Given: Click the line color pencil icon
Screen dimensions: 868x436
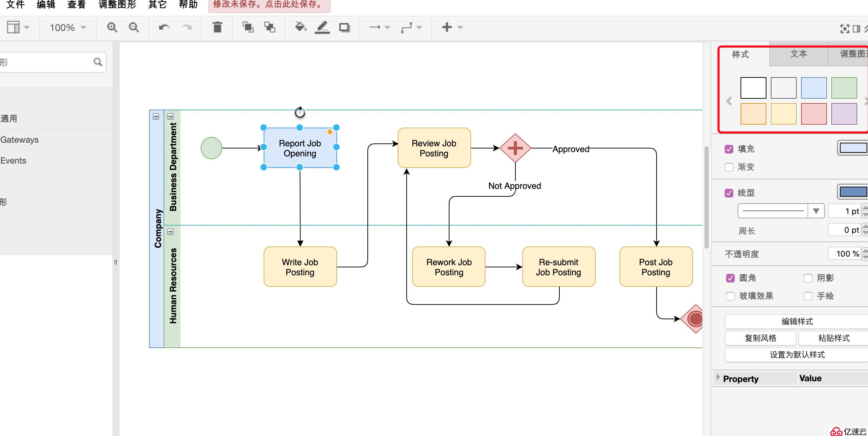Looking at the screenshot, I should (x=322, y=27).
